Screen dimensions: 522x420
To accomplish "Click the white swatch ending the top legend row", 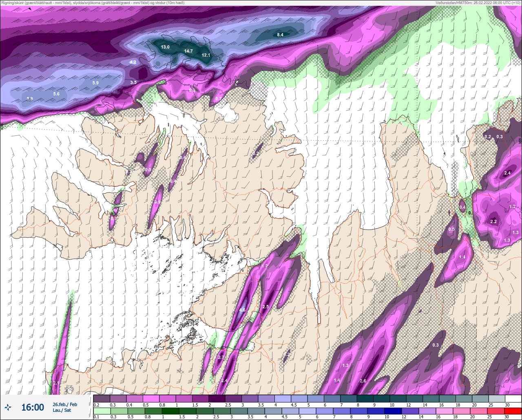I will pyautogui.click(x=513, y=398).
